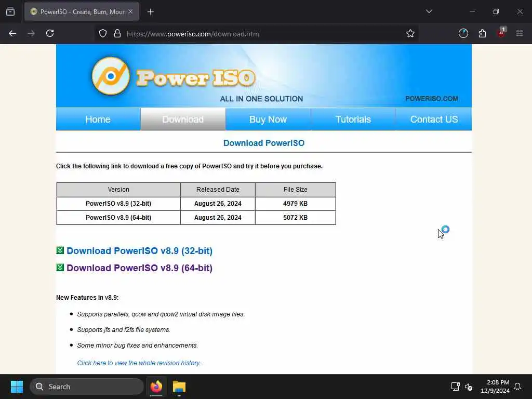The image size is (532, 399).
Task: Select the Download menu item
Action: click(183, 119)
